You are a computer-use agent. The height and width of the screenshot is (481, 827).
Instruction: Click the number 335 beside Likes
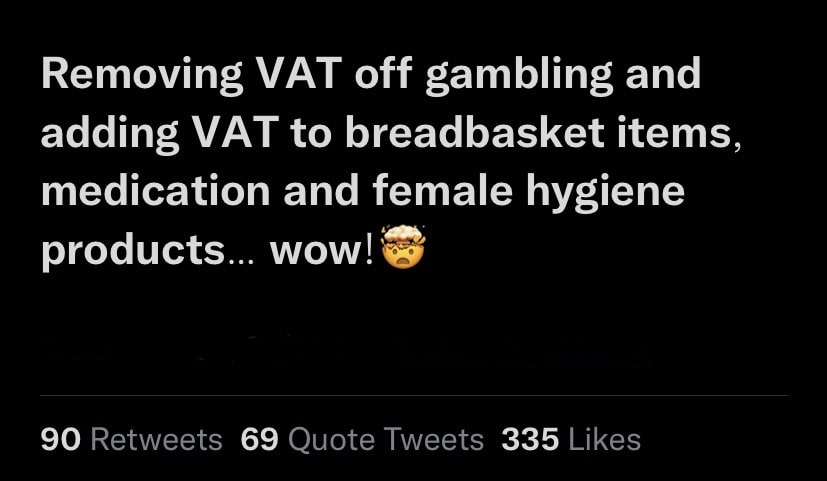(x=529, y=439)
